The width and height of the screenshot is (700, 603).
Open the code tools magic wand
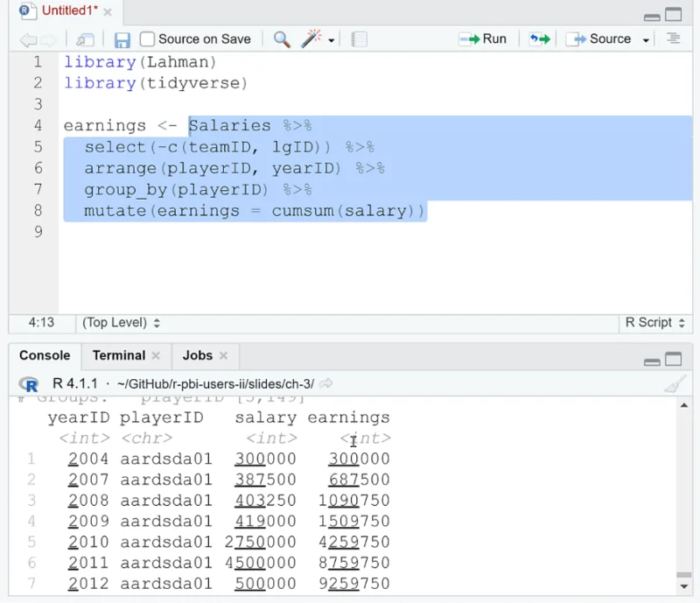pos(311,39)
